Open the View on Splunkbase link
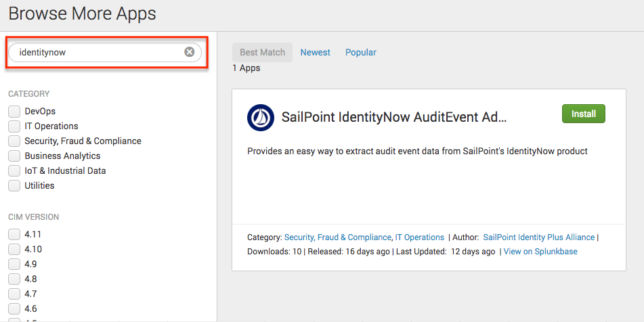Viewport: 644px width, 322px height. [x=540, y=251]
